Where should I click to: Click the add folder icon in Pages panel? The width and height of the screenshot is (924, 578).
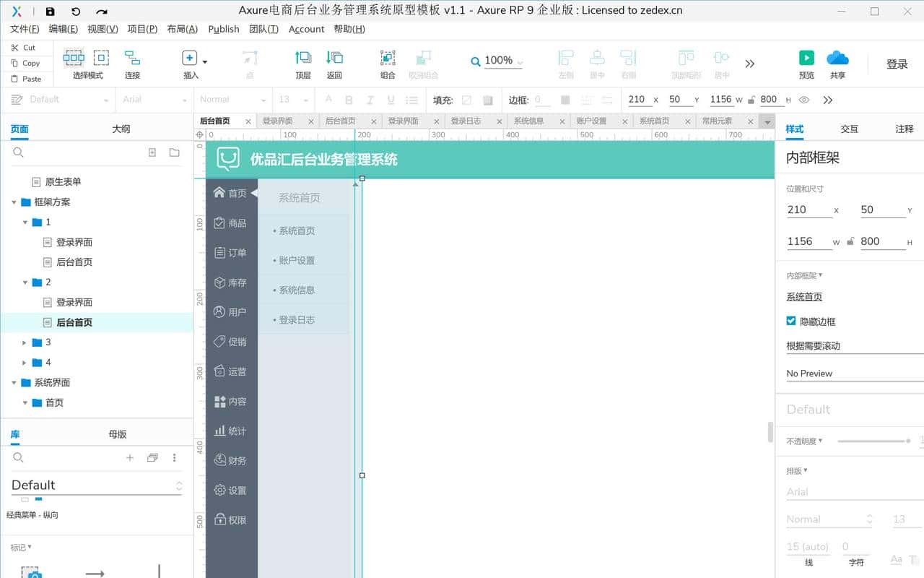[174, 152]
